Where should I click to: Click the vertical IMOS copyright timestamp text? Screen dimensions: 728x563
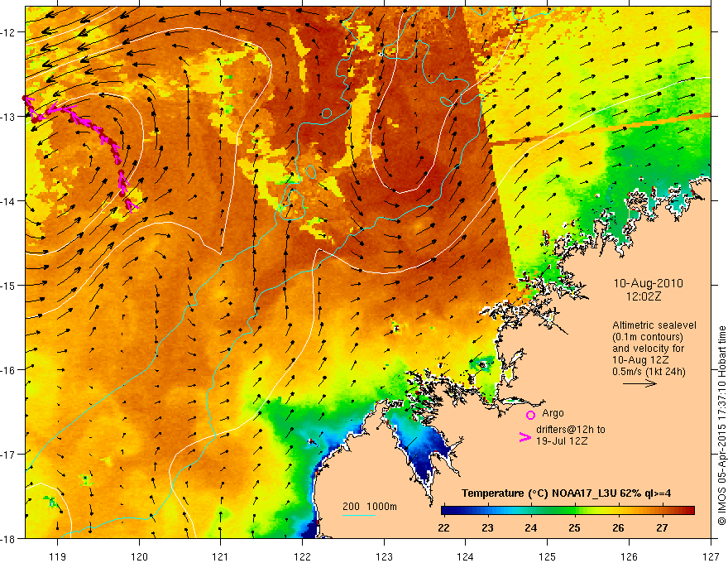pyautogui.click(x=721, y=425)
